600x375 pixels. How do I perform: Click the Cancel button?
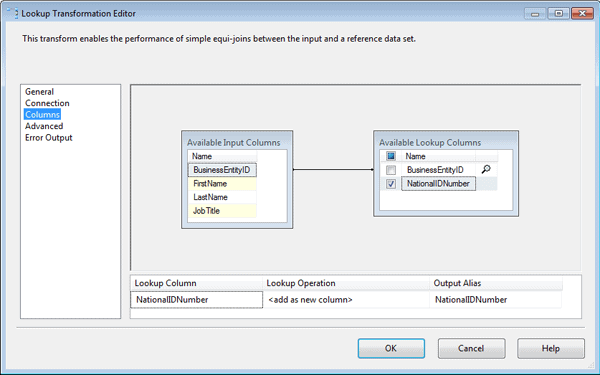pyautogui.click(x=471, y=348)
